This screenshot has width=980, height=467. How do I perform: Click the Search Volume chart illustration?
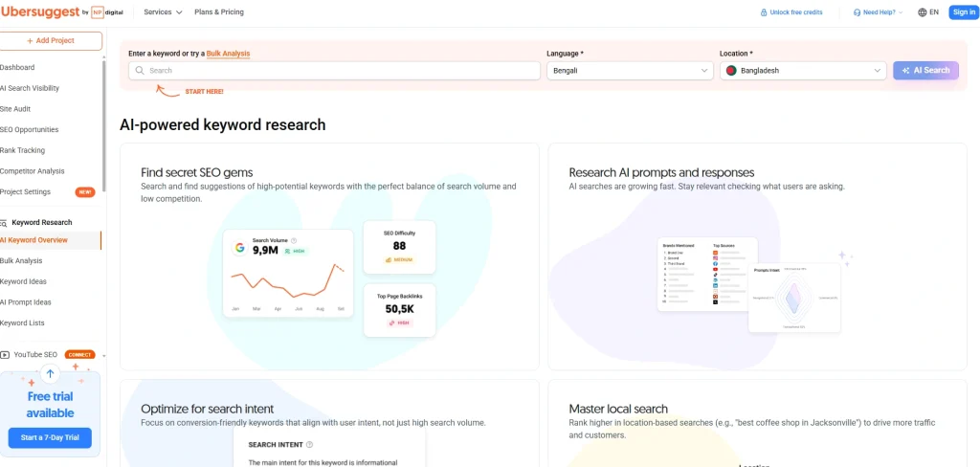pos(288,273)
